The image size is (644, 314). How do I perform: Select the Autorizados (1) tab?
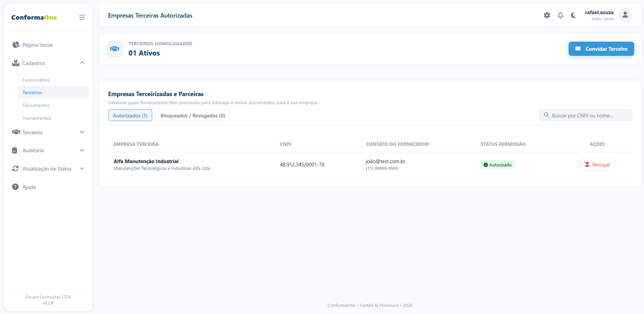click(130, 115)
